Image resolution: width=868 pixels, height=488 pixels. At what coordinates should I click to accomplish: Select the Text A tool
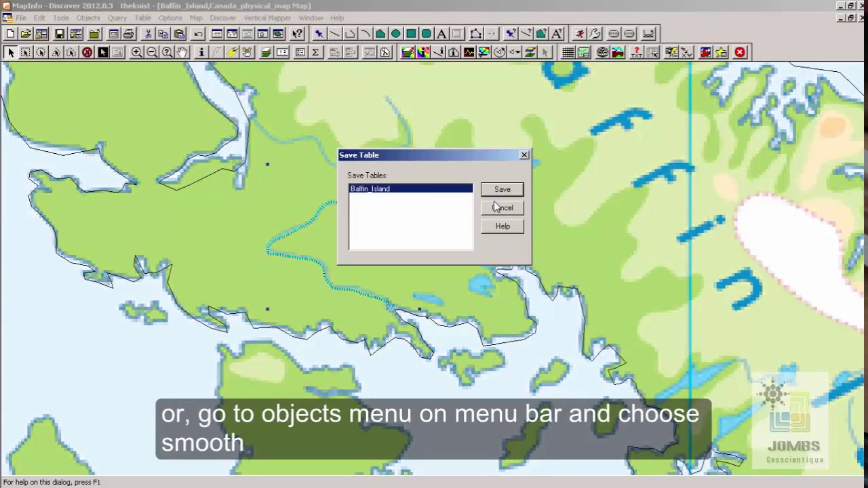pos(441,34)
